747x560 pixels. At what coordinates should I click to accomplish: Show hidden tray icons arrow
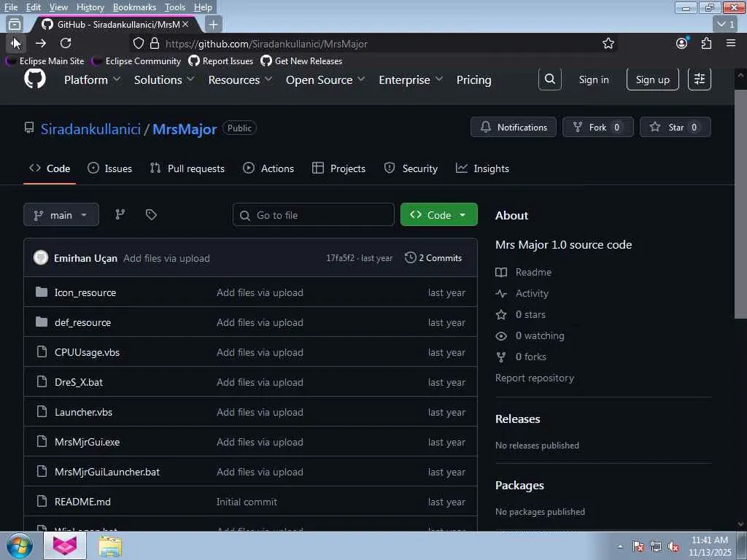(620, 547)
